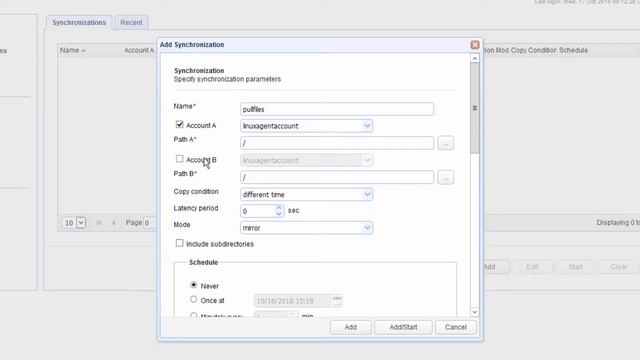Click the Account A column header
This screenshot has width=640, height=360.
click(139, 50)
